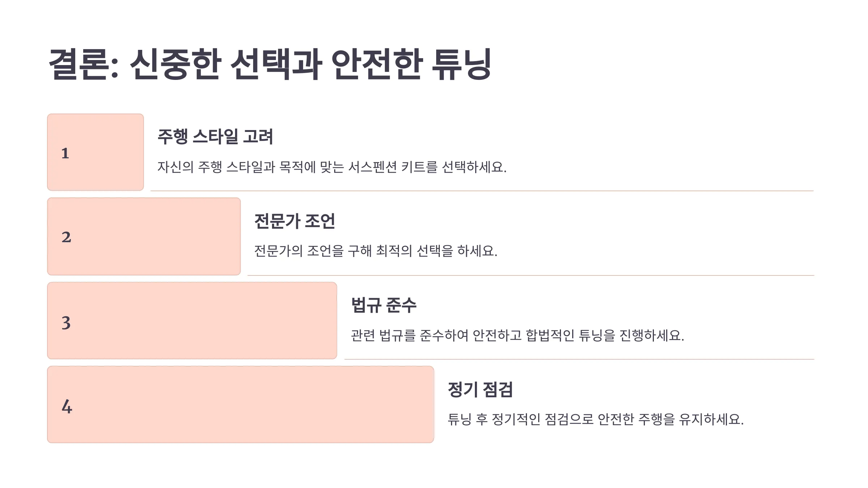Select the pink box numbered 2

(x=144, y=236)
